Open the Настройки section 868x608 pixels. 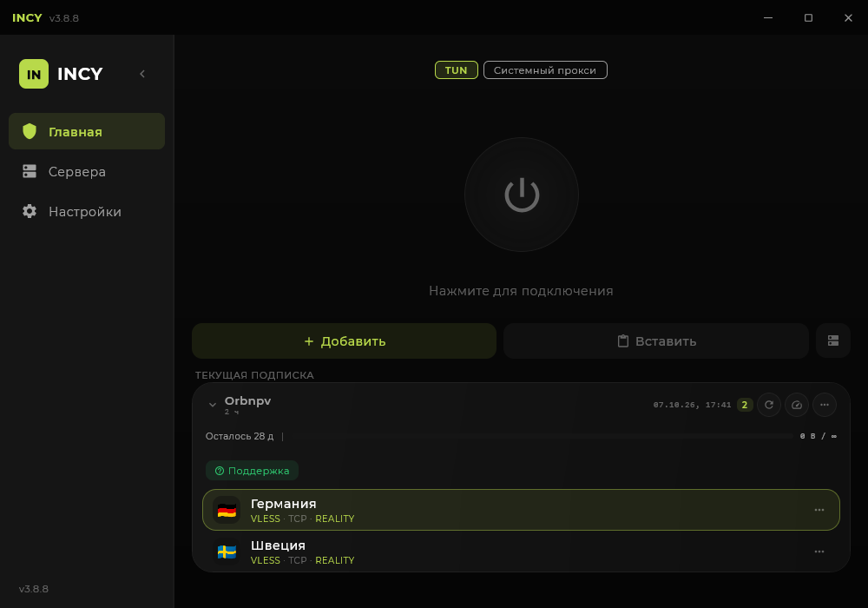point(87,212)
